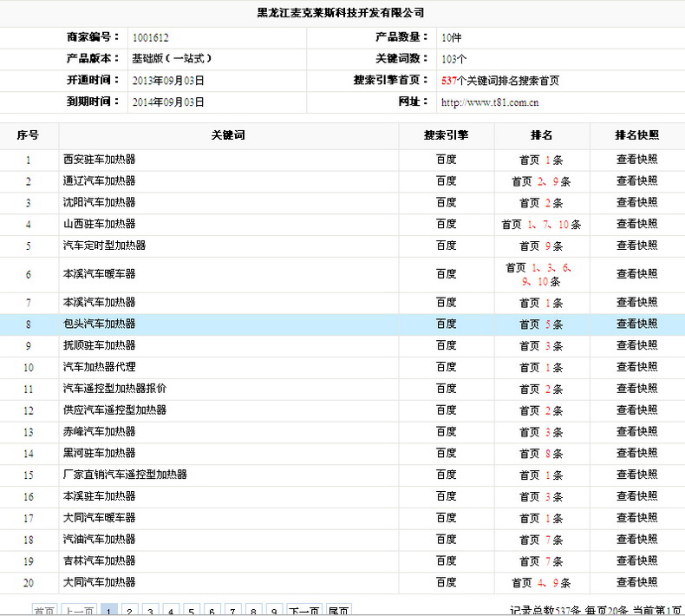This screenshot has height=616, width=685.
Task: Select keyword 吉林汽车加热器
Action: click(x=99, y=560)
